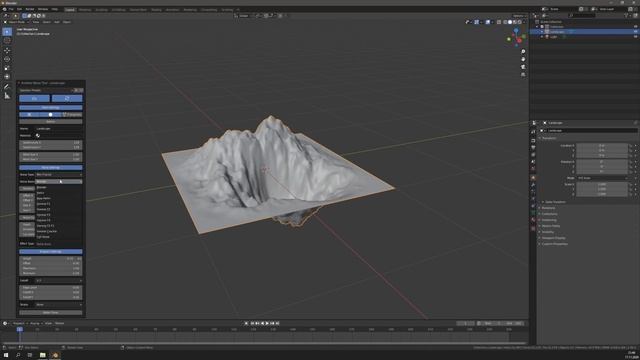Screen dimensions: 640x360
Task: Hide Collection with its eye icon
Action: (x=636, y=27)
